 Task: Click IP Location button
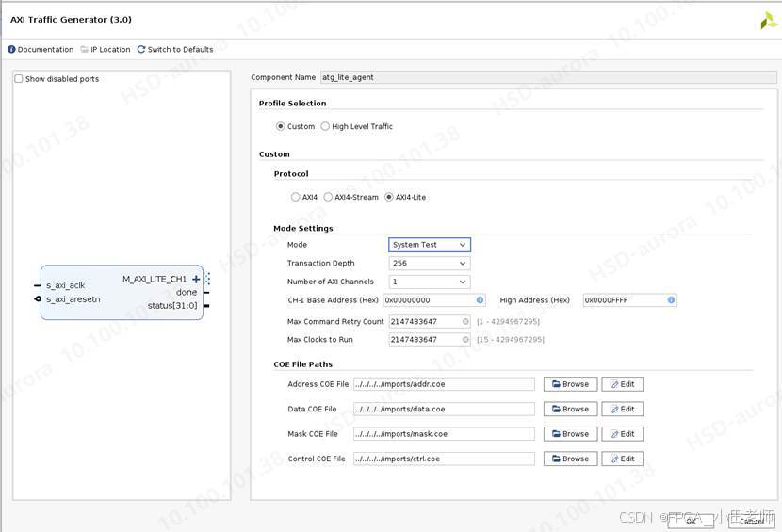[106, 49]
